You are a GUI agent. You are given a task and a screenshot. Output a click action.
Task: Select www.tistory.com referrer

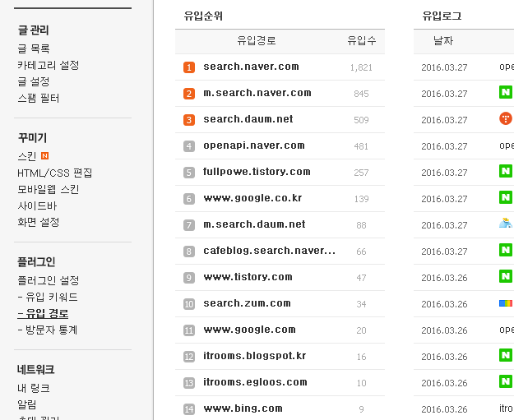[x=248, y=277]
